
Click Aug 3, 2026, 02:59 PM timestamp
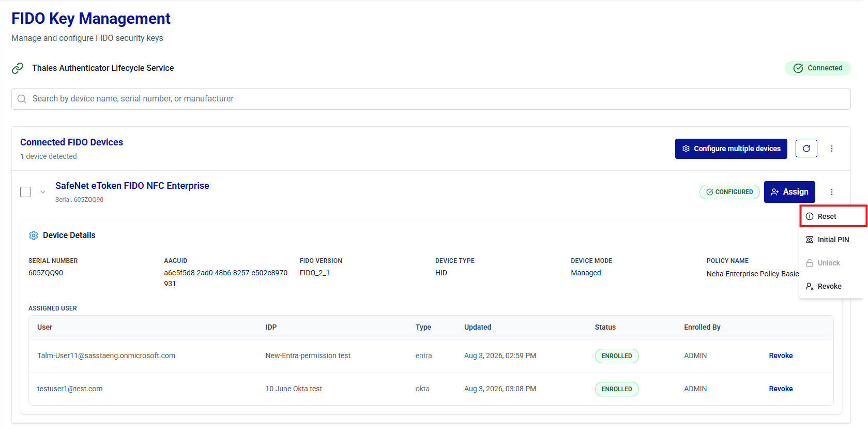[500, 356]
